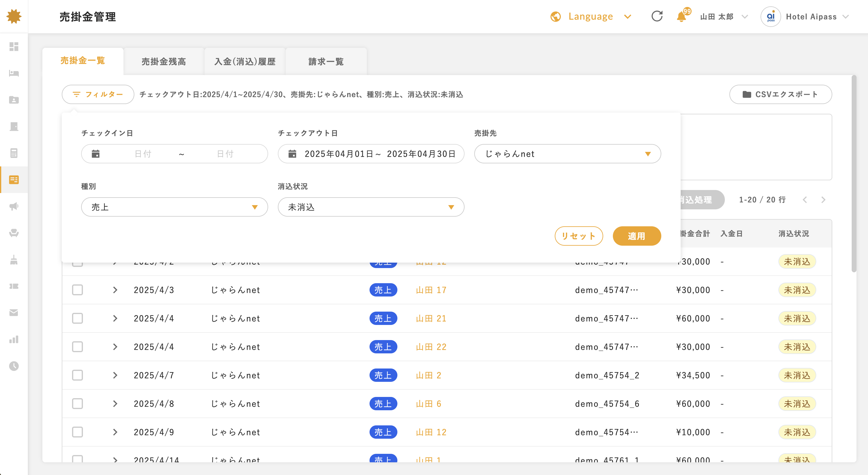
Task: Open the ticket sidebar icon
Action: click(x=14, y=286)
